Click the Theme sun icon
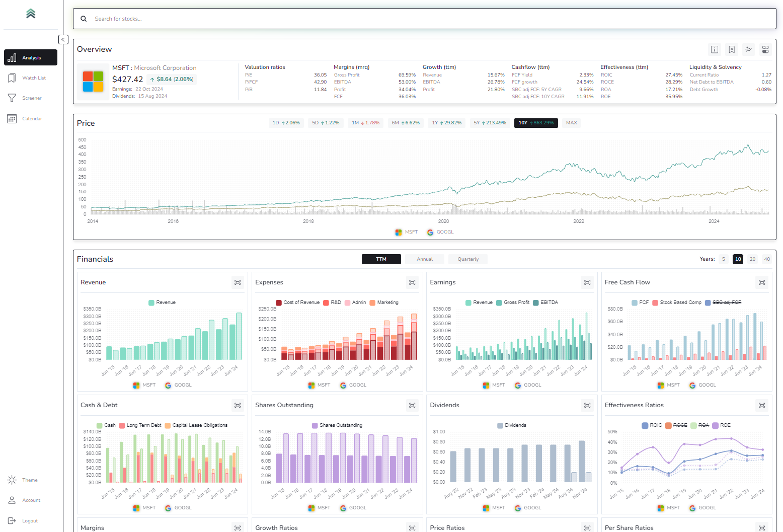The height and width of the screenshot is (532, 783). (x=12, y=480)
